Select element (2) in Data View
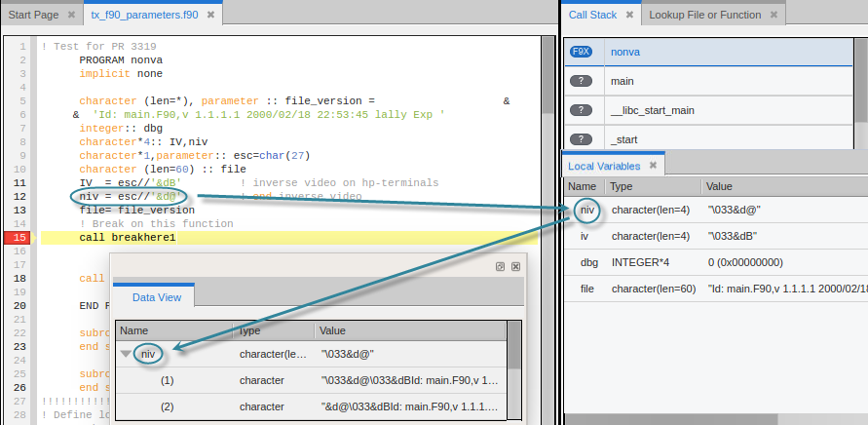 click(x=167, y=406)
